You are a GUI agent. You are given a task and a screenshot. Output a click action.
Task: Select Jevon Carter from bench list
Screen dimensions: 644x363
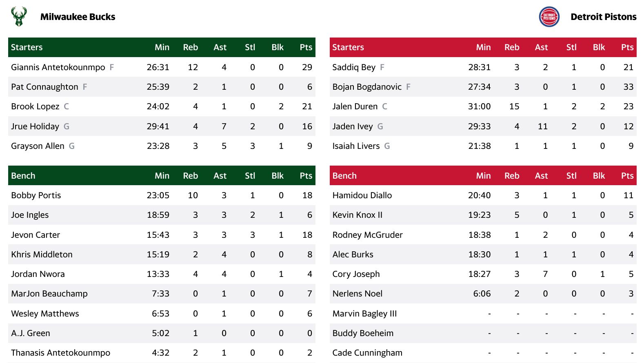(x=36, y=235)
